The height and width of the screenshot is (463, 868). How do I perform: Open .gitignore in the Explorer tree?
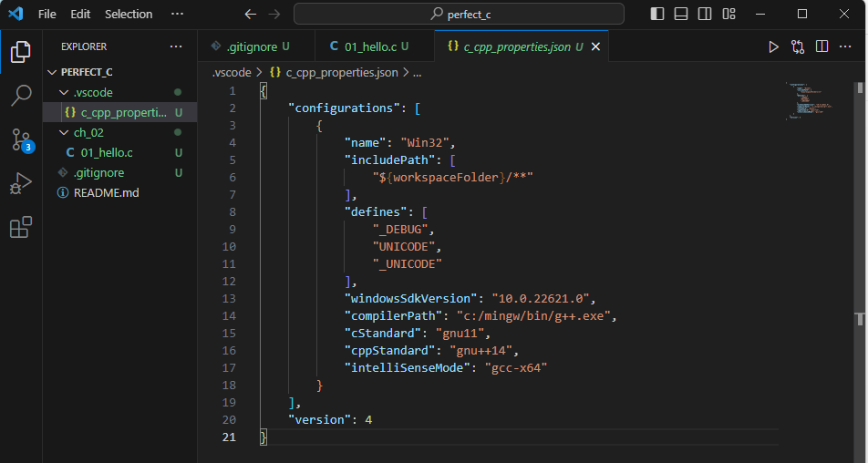click(x=120, y=172)
